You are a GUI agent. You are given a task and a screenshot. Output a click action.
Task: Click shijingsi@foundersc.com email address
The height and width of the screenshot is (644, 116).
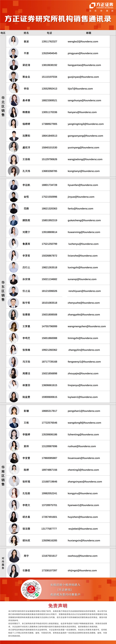(x=82, y=571)
